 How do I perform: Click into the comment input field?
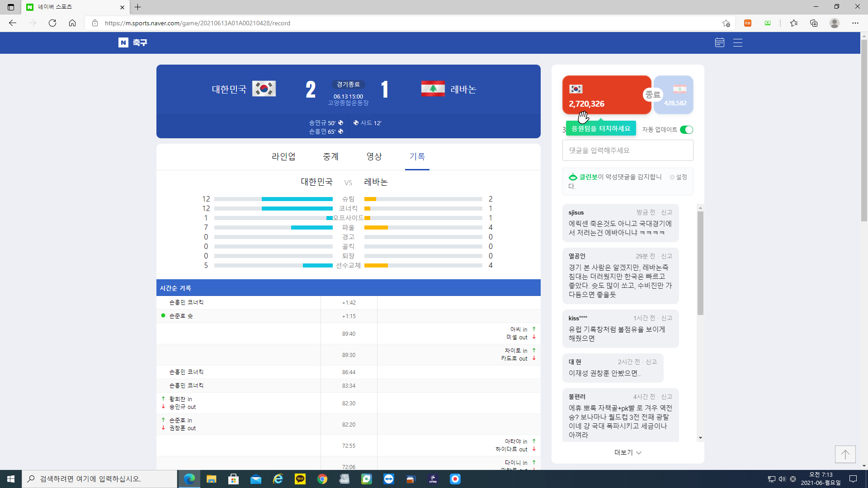[628, 150]
